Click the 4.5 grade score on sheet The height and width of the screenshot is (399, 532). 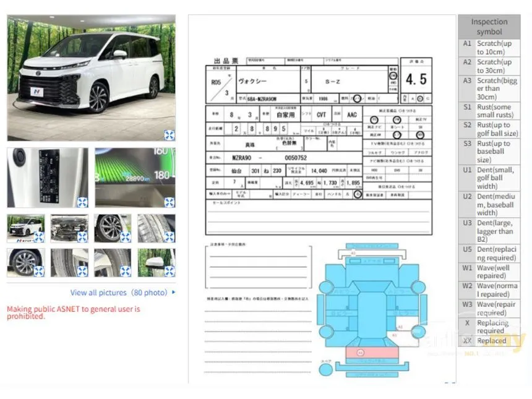[416, 79]
